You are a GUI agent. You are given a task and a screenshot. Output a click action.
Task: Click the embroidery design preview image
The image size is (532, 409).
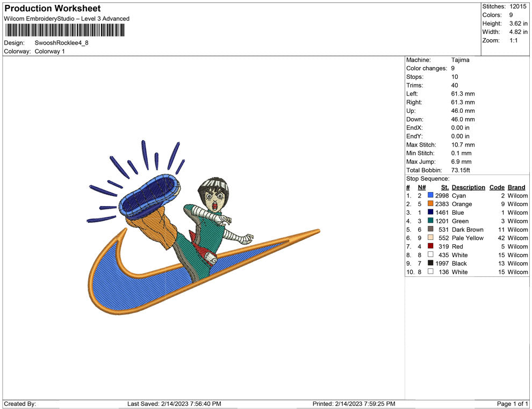[x=204, y=227]
